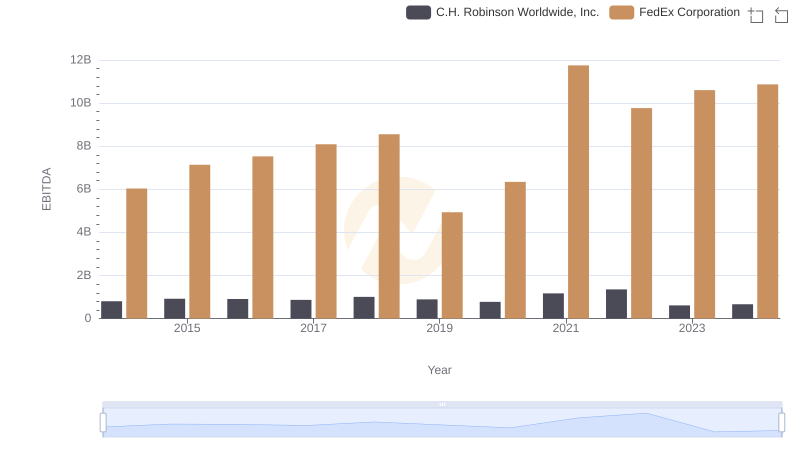
Task: Click the FedEx bar for 2017
Action: [x=326, y=231]
